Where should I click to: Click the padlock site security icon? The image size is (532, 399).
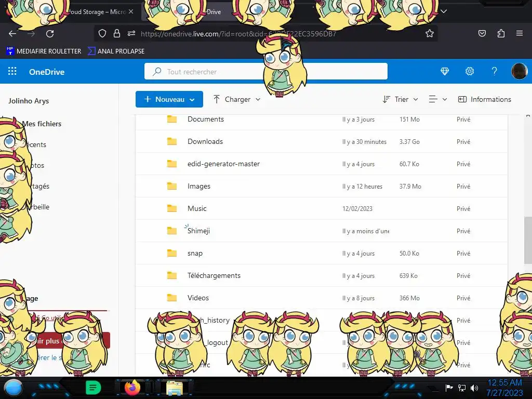(117, 33)
